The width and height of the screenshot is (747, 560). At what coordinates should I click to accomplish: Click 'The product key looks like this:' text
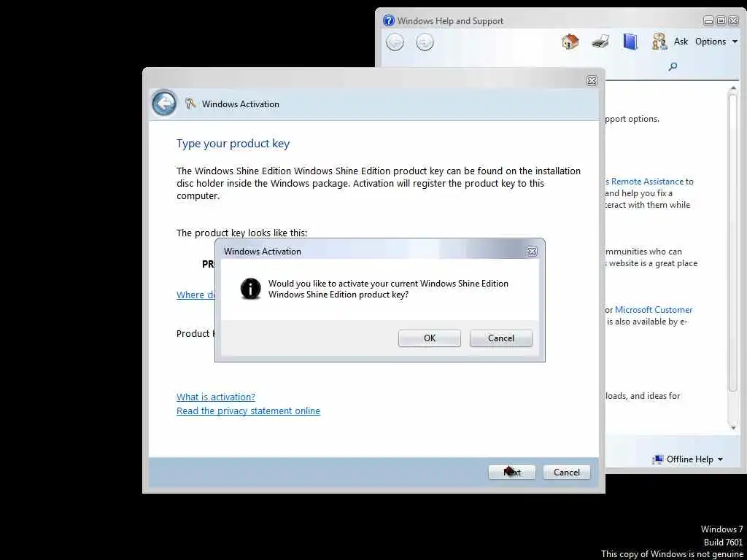tap(242, 233)
